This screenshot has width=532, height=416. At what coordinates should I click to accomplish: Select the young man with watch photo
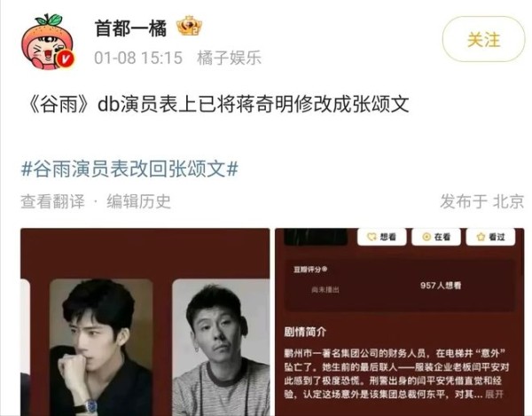101,348
